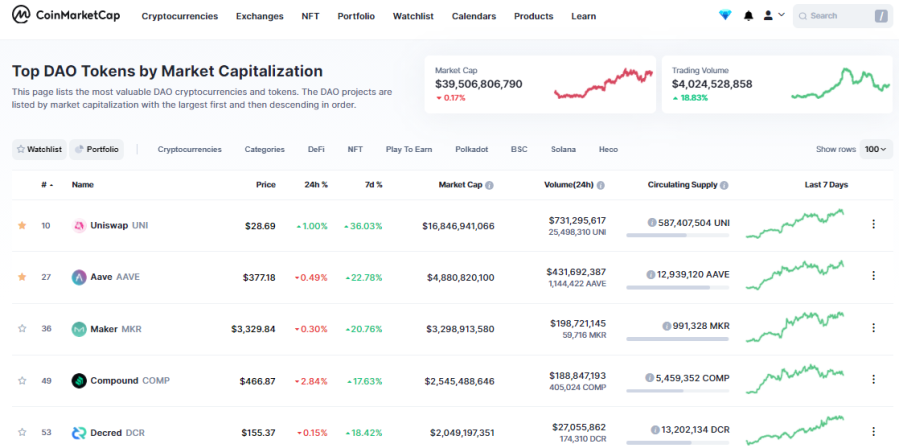The image size is (899, 448).
Task: Open the diamond rewards icon
Action: tap(725, 15)
